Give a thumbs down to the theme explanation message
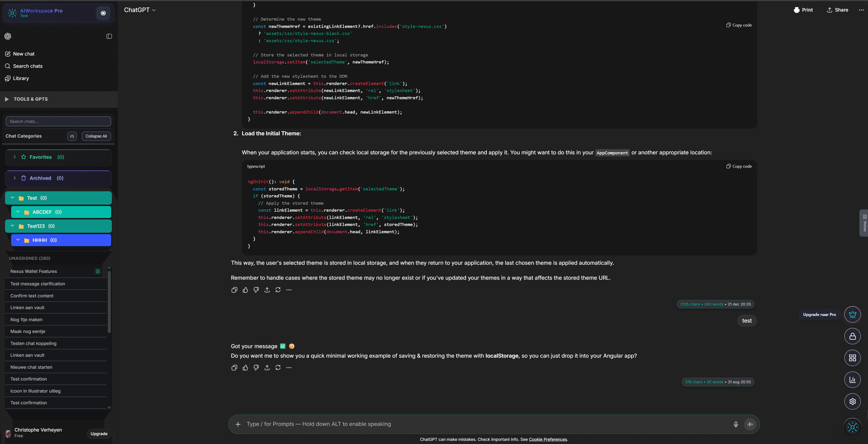 click(256, 290)
